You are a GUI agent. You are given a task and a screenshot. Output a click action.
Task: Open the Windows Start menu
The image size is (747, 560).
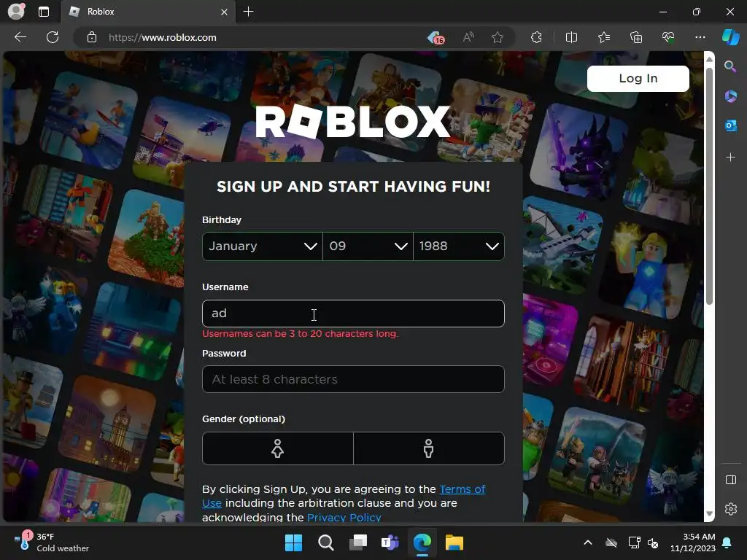coord(293,542)
